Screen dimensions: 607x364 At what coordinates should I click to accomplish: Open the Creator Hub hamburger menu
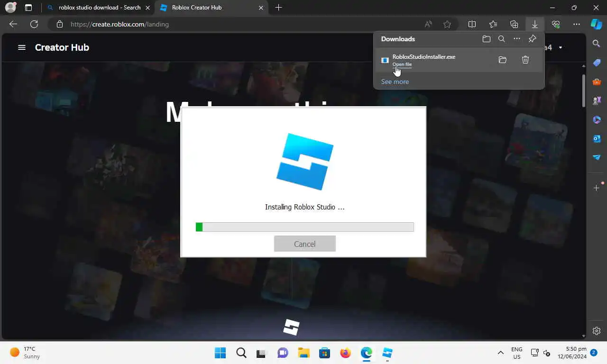pyautogui.click(x=21, y=47)
